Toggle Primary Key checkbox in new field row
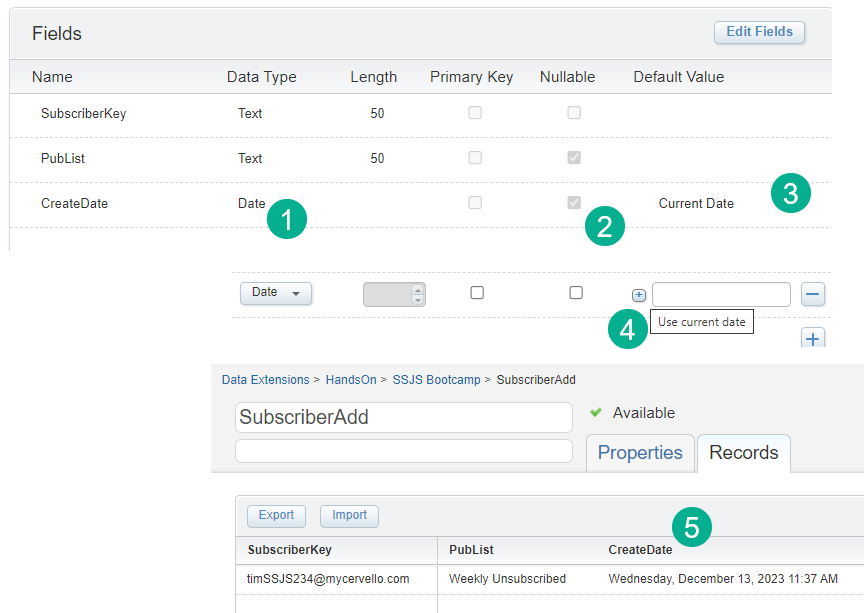864x613 pixels. point(477,293)
